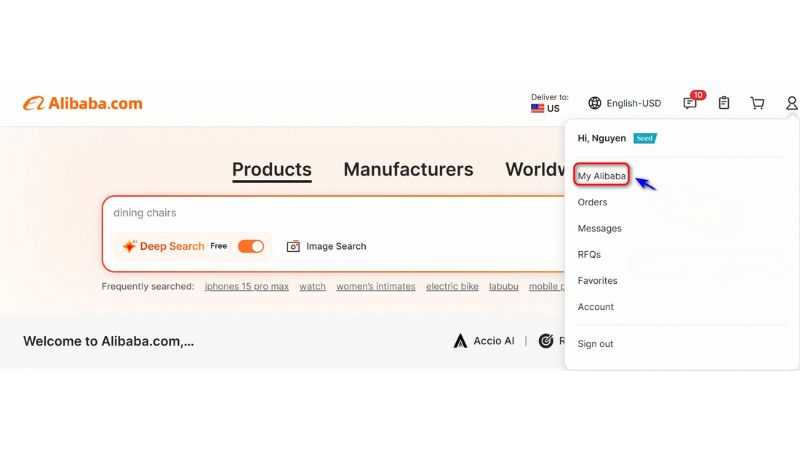Open Deliver to US selector
Viewport: 800px width, 450px height.
tap(549, 103)
